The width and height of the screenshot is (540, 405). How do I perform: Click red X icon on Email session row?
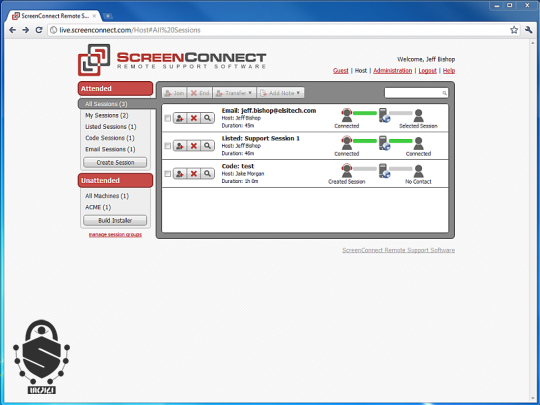click(194, 118)
